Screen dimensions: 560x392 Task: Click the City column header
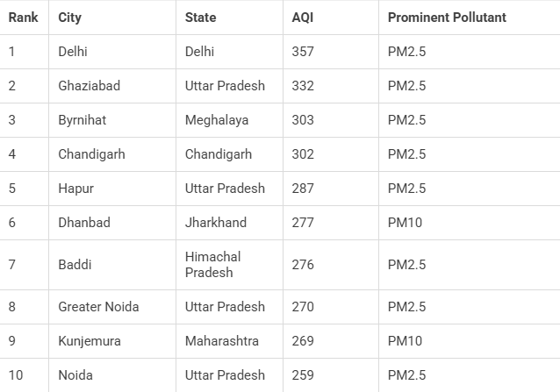[70, 18]
